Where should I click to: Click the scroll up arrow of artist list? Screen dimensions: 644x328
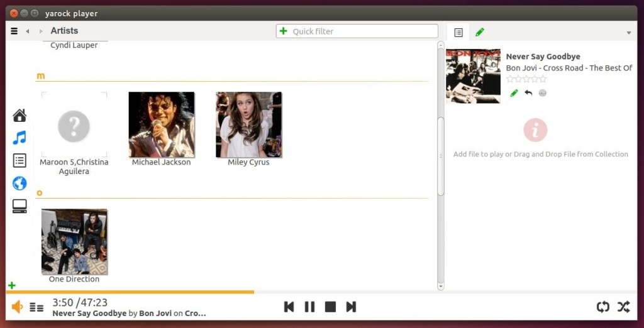[441, 45]
